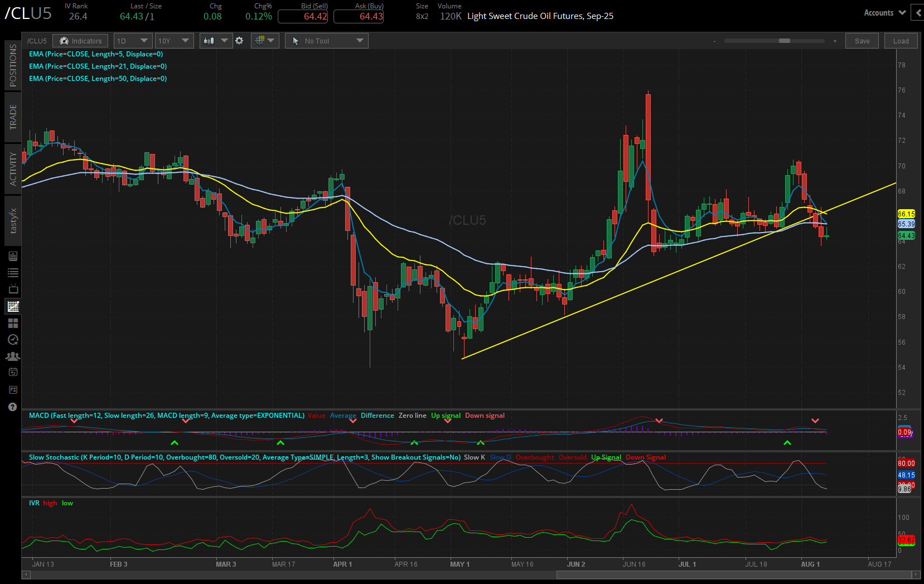Click the 64.43 Ask price to buy
Image resolution: width=924 pixels, height=584 pixels.
click(358, 16)
